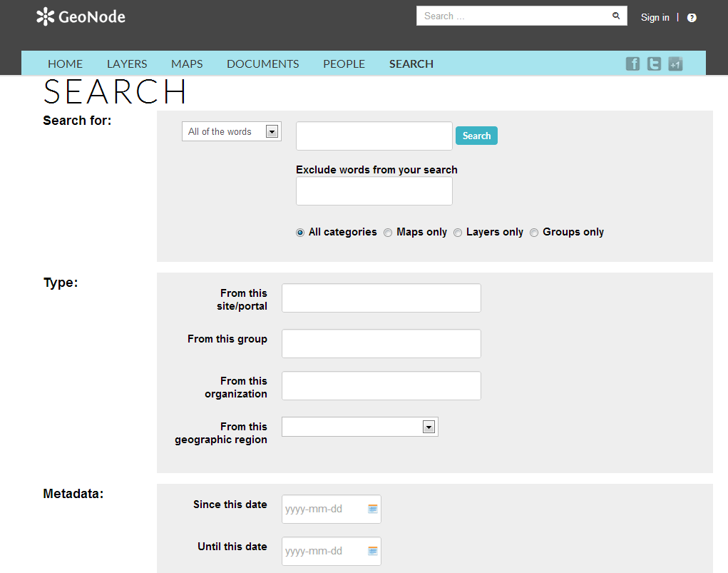
Task: Click the From this group text field
Action: [381, 344]
